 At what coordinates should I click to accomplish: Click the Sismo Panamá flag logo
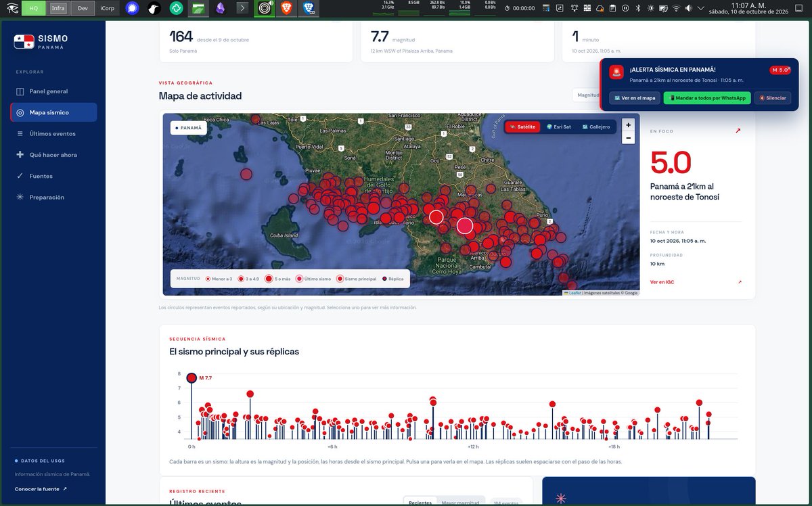click(24, 42)
